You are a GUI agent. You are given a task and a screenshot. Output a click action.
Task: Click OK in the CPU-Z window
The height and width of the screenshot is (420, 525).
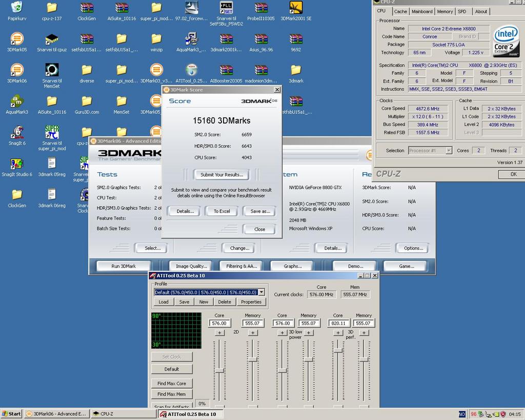(x=513, y=174)
